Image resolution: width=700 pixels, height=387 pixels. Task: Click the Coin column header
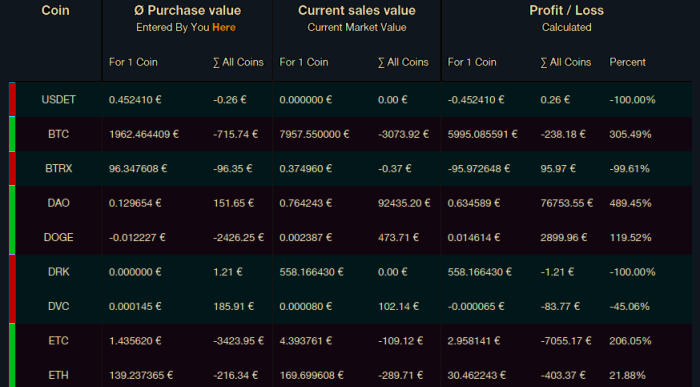[55, 10]
